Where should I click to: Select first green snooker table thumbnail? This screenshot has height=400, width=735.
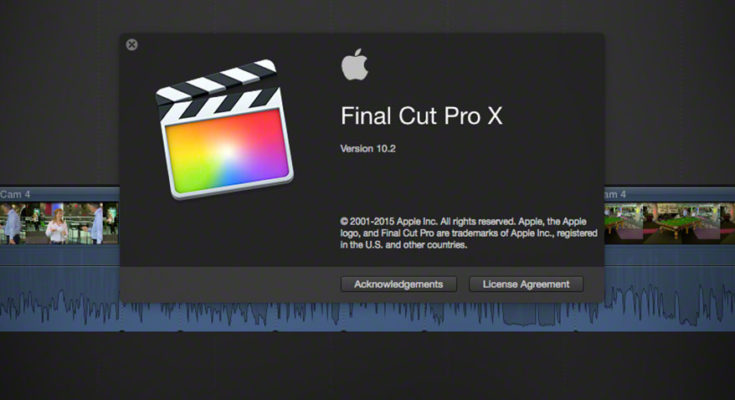[623, 224]
